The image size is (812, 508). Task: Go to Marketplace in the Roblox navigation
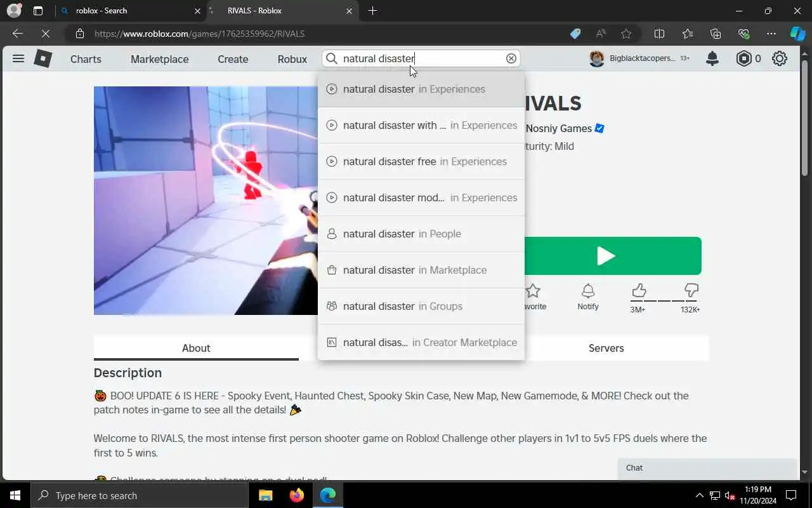[159, 59]
